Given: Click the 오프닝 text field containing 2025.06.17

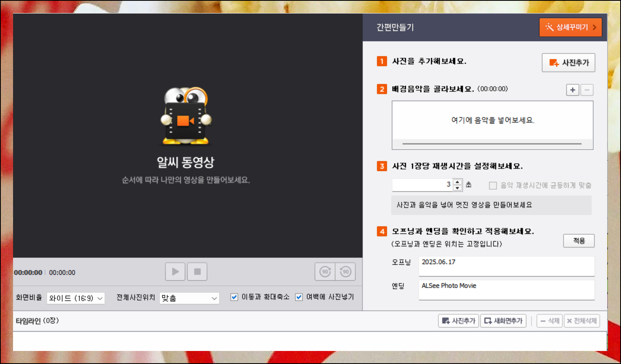Looking at the screenshot, I should pyautogui.click(x=507, y=266).
